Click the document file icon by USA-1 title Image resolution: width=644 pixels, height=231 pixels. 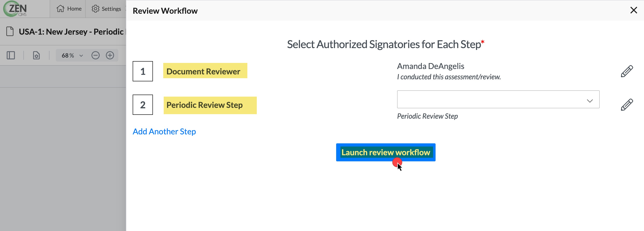[10, 31]
